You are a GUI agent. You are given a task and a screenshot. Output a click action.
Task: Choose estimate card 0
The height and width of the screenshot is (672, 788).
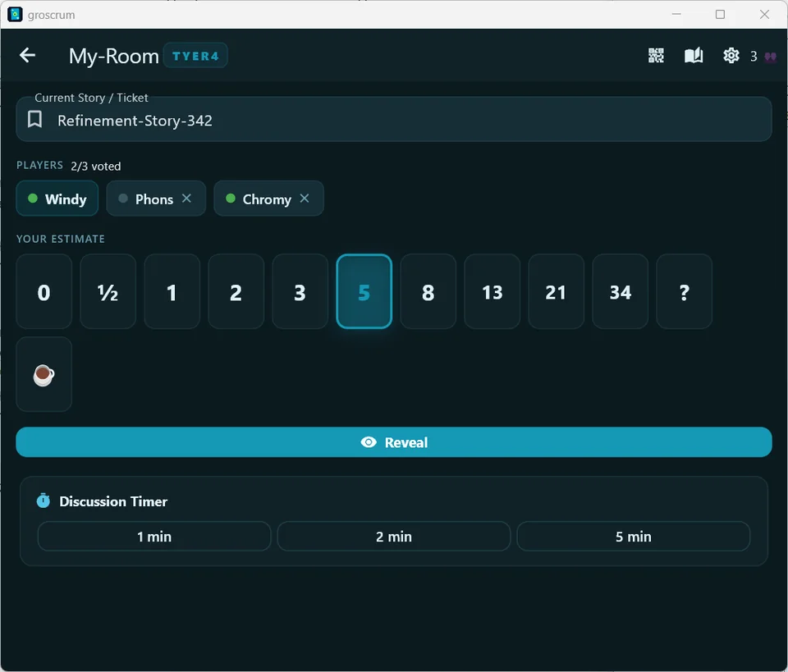coord(44,291)
